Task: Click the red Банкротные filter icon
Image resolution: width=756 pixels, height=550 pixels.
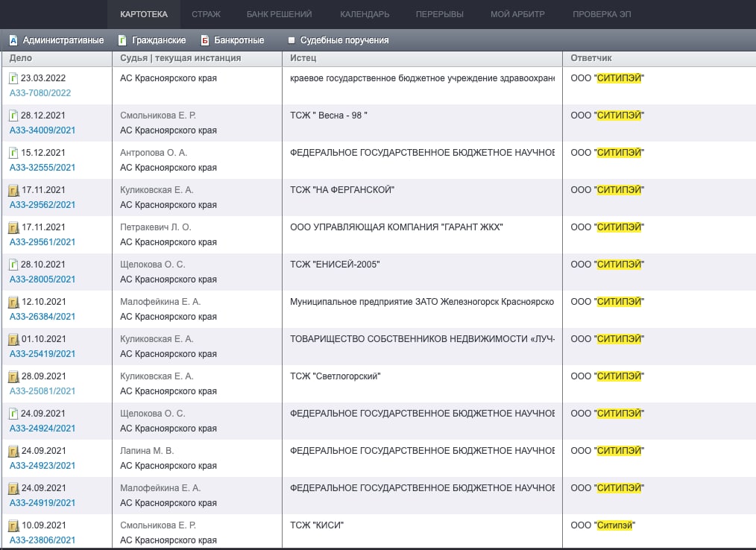Action: 205,40
